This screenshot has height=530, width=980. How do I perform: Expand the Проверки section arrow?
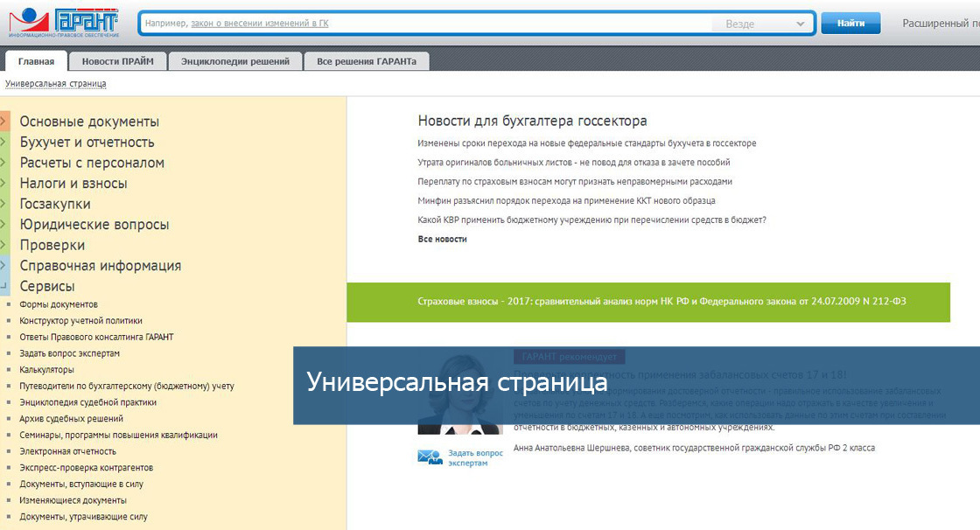pos(4,244)
